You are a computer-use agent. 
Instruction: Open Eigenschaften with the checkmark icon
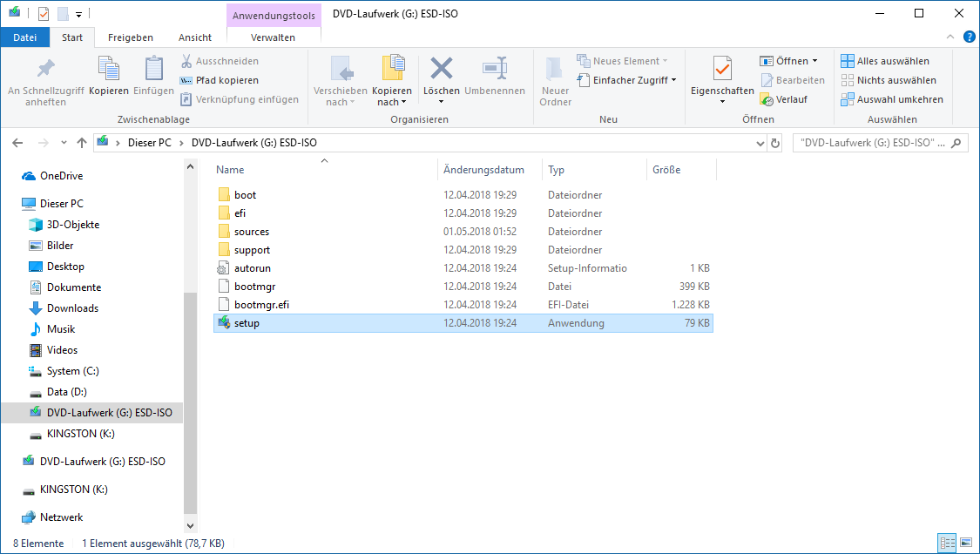click(x=722, y=68)
